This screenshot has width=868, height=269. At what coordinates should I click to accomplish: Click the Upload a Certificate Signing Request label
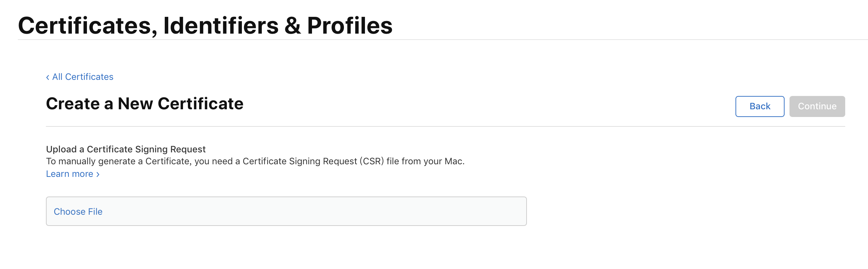(x=126, y=149)
